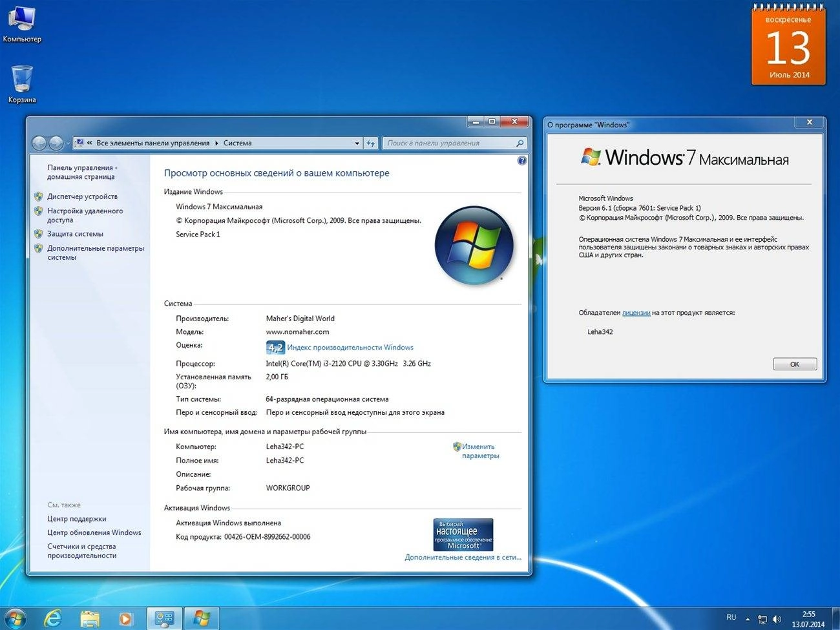Click the genuine Microsoft software badge
This screenshot has height=630, width=840.
click(463, 534)
